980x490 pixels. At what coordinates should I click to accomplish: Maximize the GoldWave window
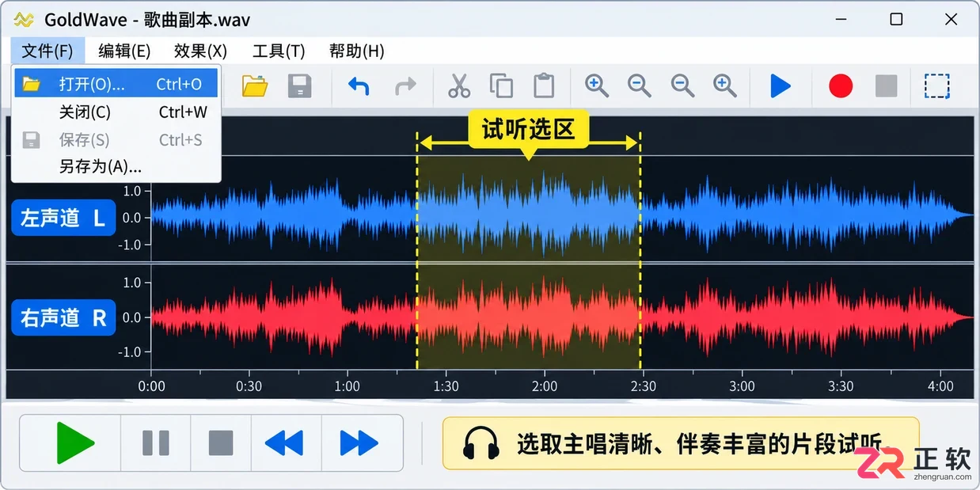click(896, 19)
